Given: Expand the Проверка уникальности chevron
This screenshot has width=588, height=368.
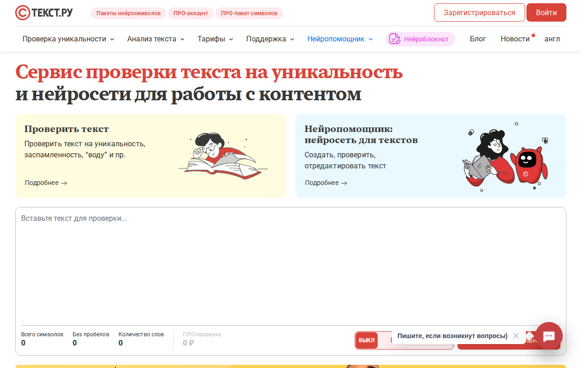Looking at the screenshot, I should (x=112, y=40).
